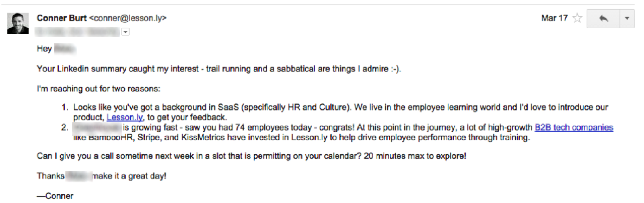644x203 pixels.
Task: Open the B2B tech companies link
Action: (x=574, y=127)
